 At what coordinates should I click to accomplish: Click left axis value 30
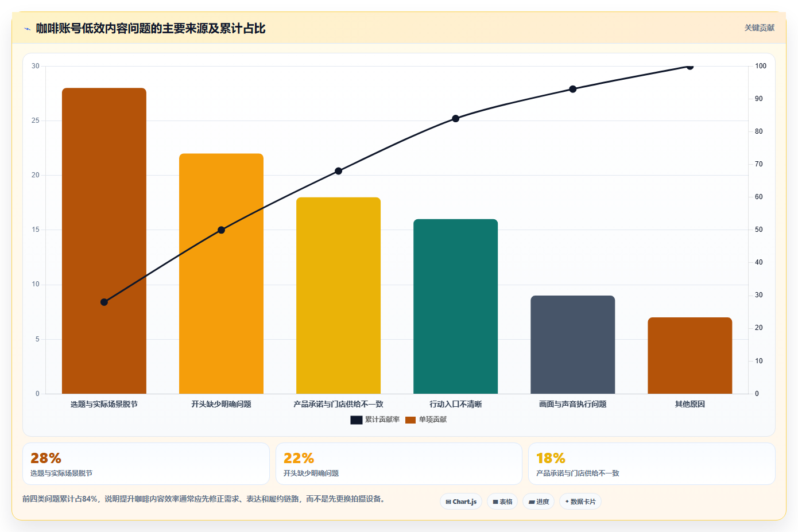click(36, 66)
